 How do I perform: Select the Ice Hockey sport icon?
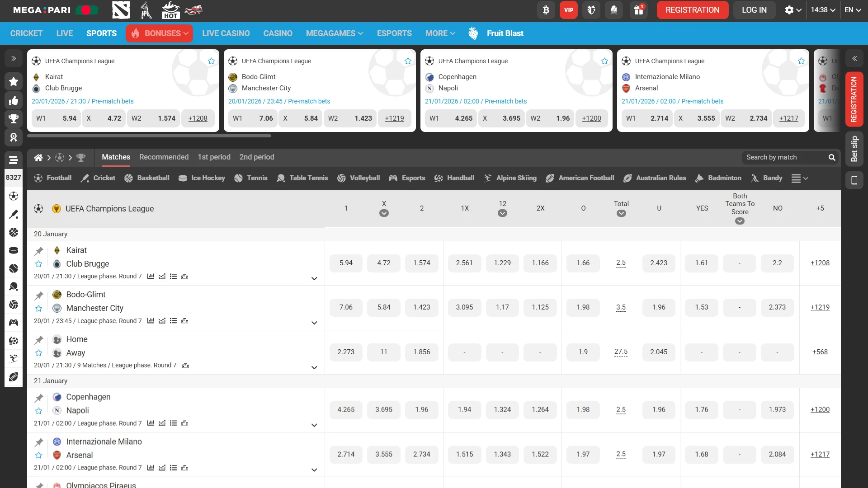183,178
